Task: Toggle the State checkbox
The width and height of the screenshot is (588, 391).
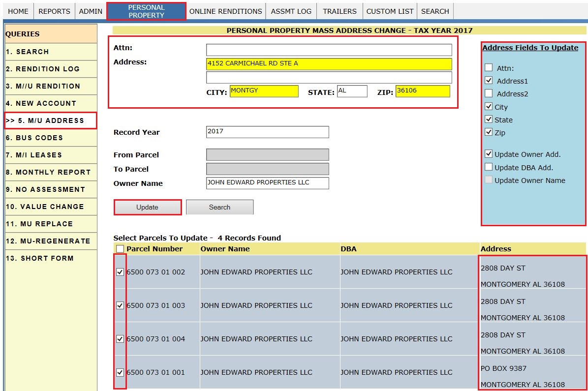Action: point(489,119)
